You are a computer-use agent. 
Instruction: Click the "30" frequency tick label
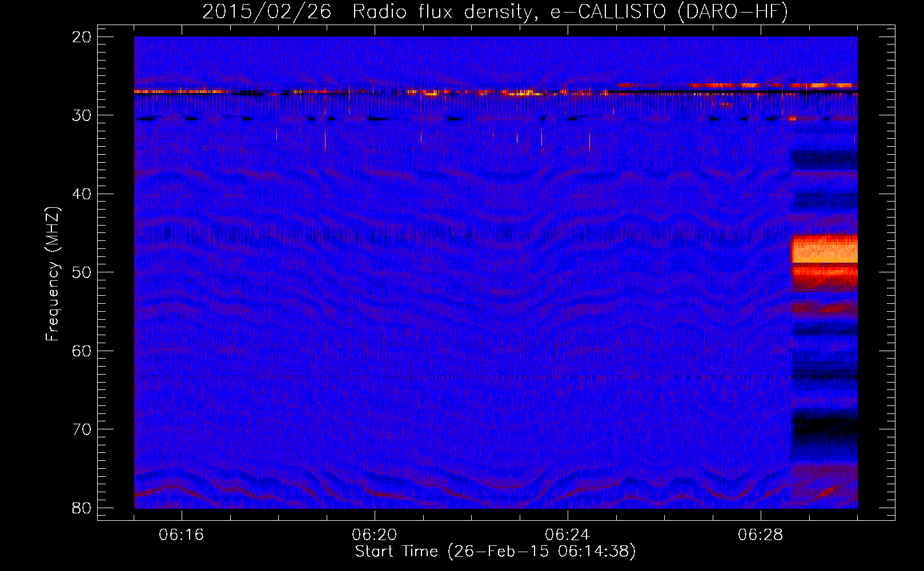click(x=82, y=115)
